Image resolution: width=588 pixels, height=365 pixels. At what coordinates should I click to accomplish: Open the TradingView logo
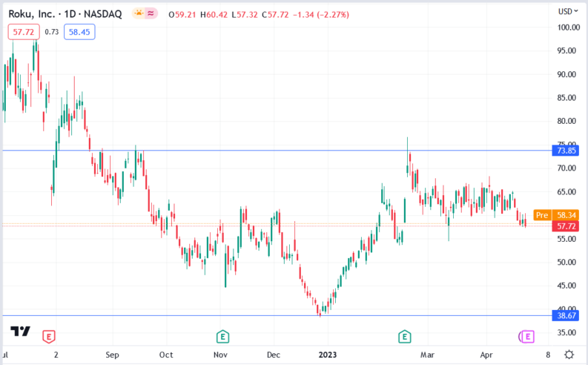20,331
